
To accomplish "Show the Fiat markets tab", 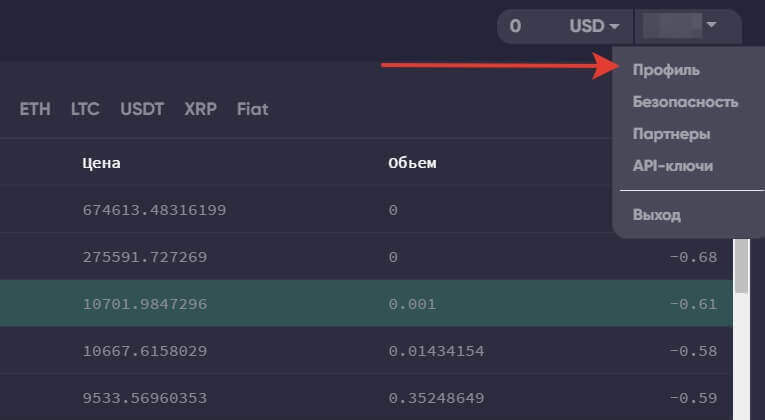I will (252, 109).
